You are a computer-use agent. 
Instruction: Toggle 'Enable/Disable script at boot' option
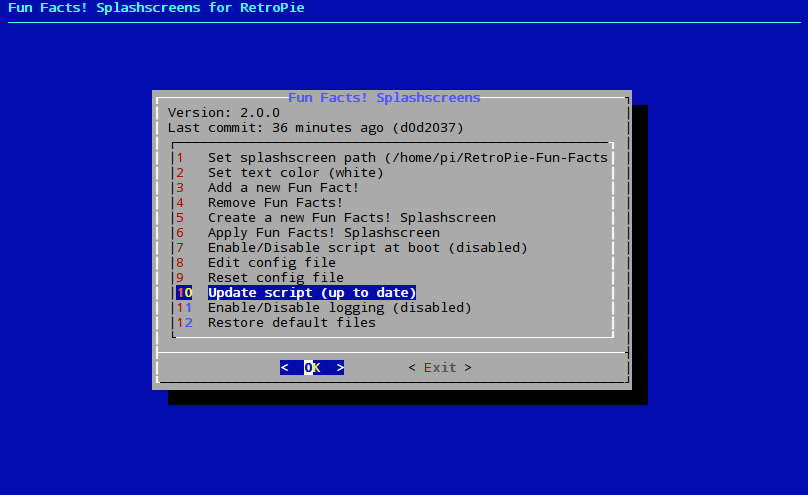pos(352,247)
